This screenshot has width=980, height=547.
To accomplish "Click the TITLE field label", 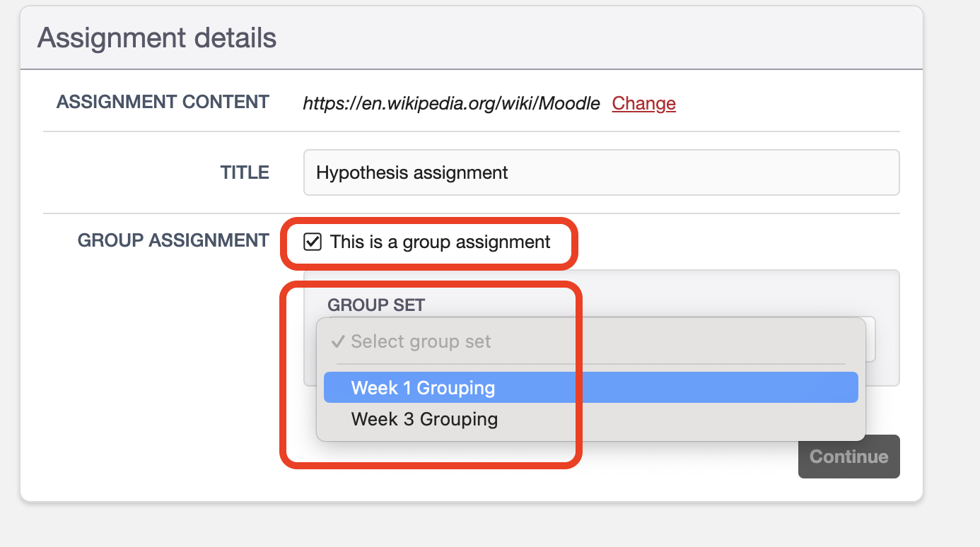I will coord(245,172).
